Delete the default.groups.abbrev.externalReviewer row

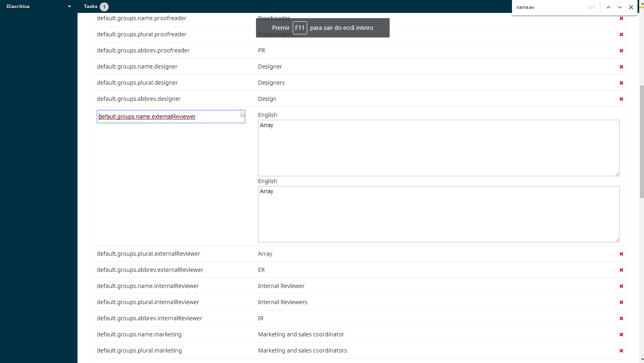tap(621, 270)
